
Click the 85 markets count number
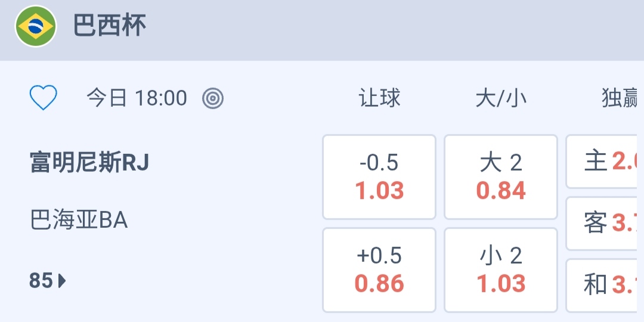(x=41, y=280)
